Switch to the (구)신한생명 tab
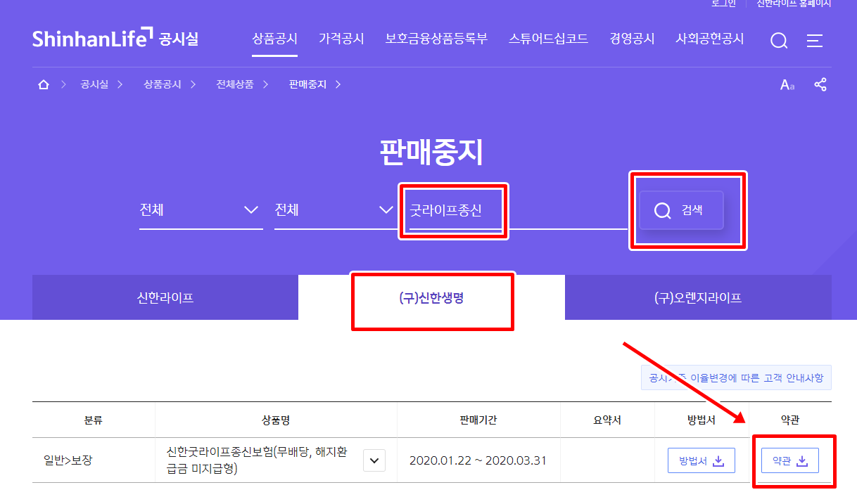This screenshot has height=504, width=857. pos(431,297)
